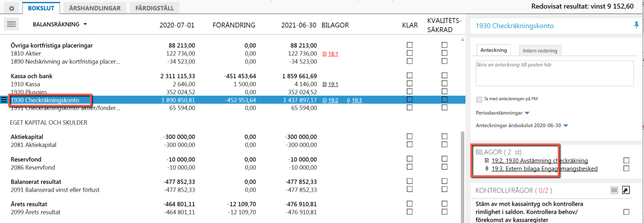Viewport: 644px width, 223px height.
Task: Click the 1930 Checkräkningskonto panel title
Action: coord(515,26)
